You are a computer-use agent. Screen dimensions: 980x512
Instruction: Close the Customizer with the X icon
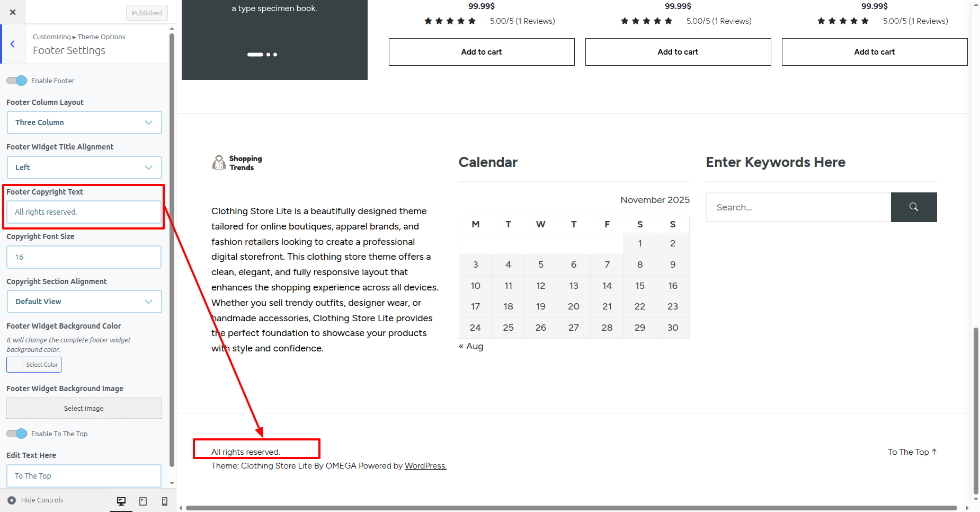(13, 12)
